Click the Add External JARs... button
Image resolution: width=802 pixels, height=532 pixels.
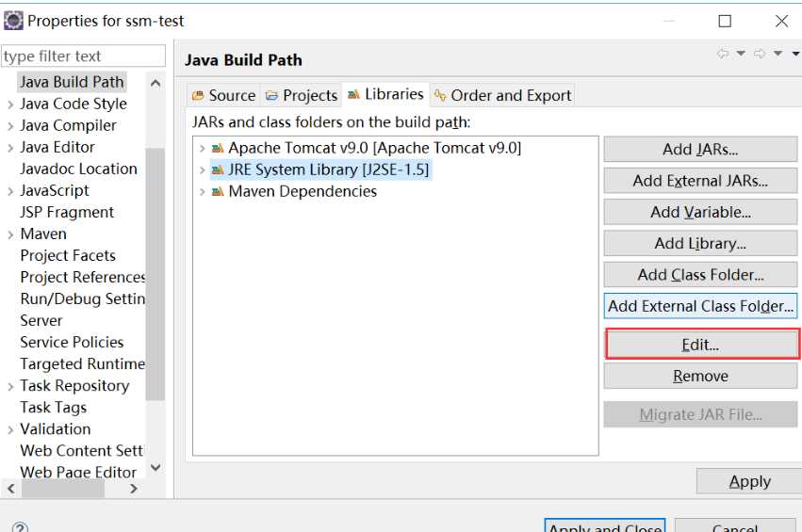tap(700, 181)
